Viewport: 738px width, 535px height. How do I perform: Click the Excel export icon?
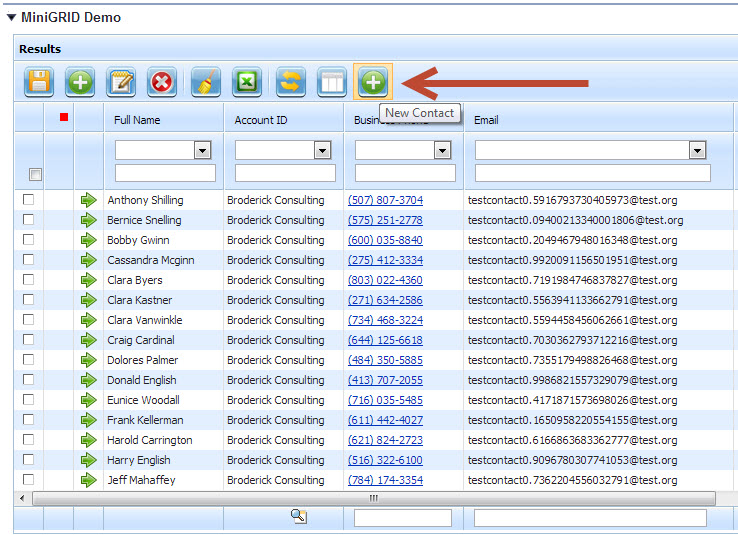[247, 82]
